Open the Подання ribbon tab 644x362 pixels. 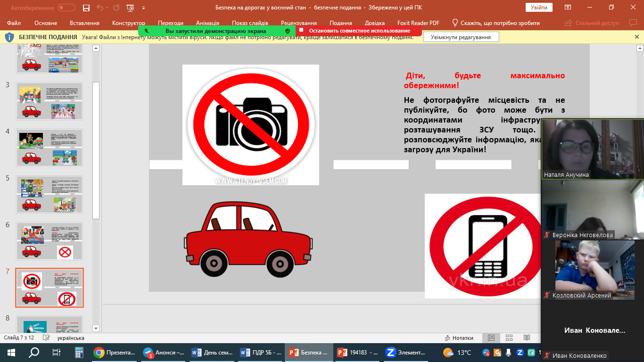click(x=341, y=23)
